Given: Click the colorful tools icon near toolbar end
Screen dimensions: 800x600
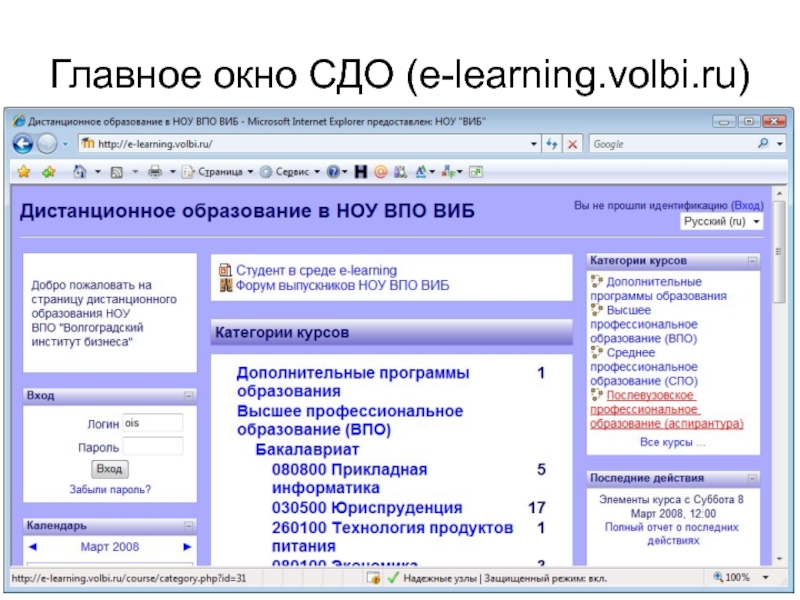Looking at the screenshot, I should 448,172.
